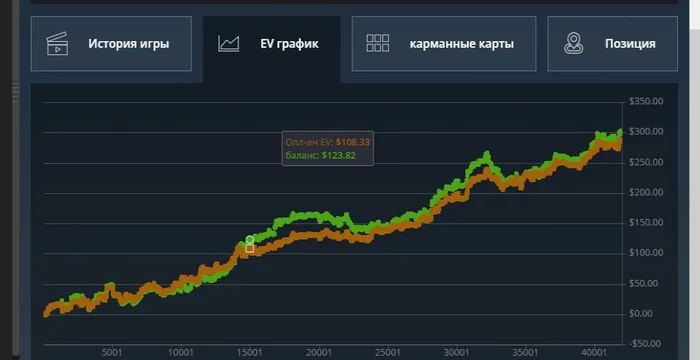The height and width of the screenshot is (360, 700).
Task: Click the Олл-ин EV: $108.33 tooltip value
Action: pyautogui.click(x=328, y=142)
